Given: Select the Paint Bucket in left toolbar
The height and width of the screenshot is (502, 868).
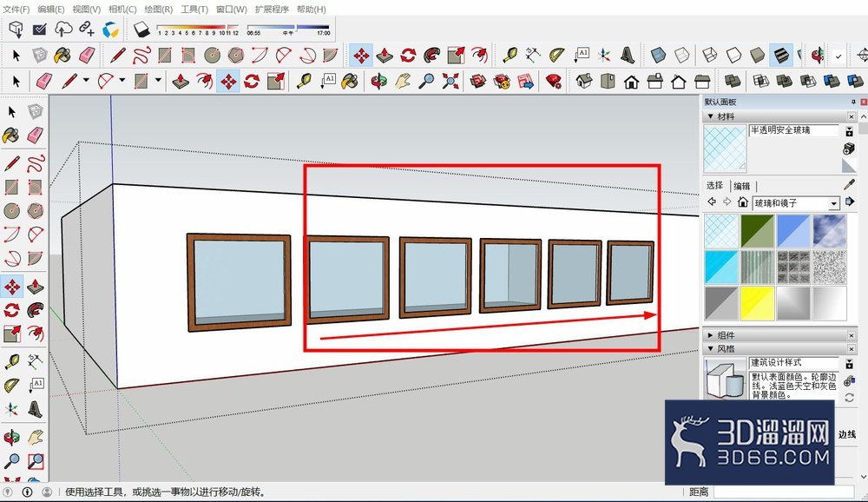Looking at the screenshot, I should 11,135.
